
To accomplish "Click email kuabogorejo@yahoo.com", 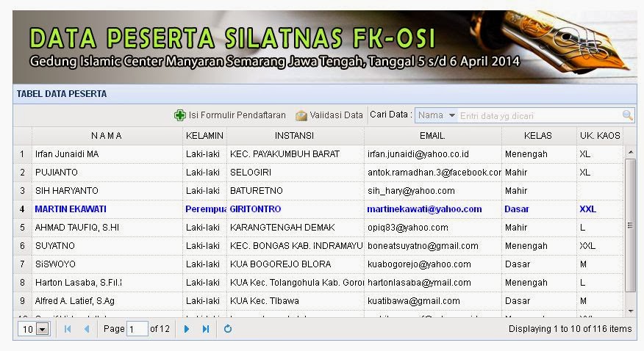I will click(x=419, y=264).
